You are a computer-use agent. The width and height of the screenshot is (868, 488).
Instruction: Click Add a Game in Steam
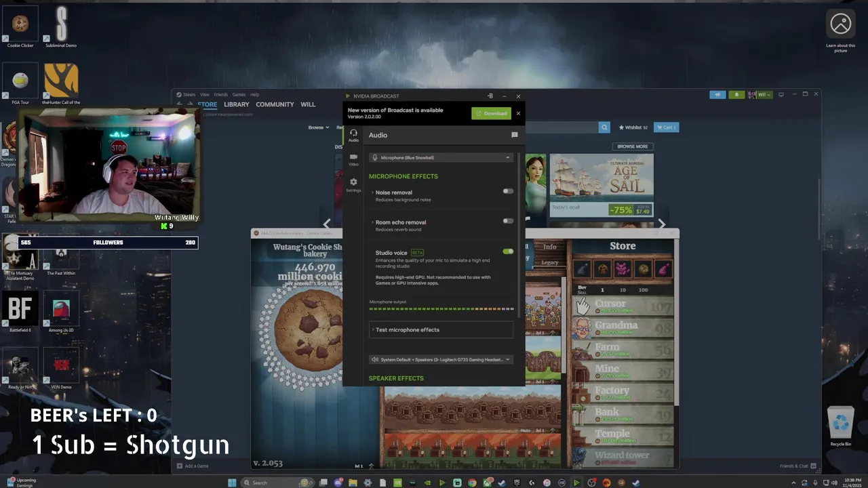tap(193, 466)
